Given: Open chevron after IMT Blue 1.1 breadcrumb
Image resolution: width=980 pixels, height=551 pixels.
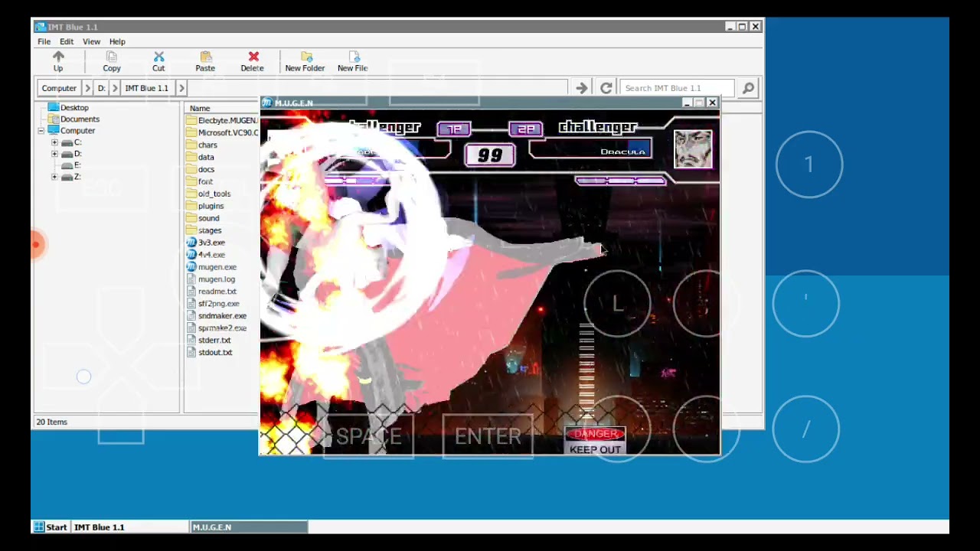Looking at the screenshot, I should coord(181,88).
